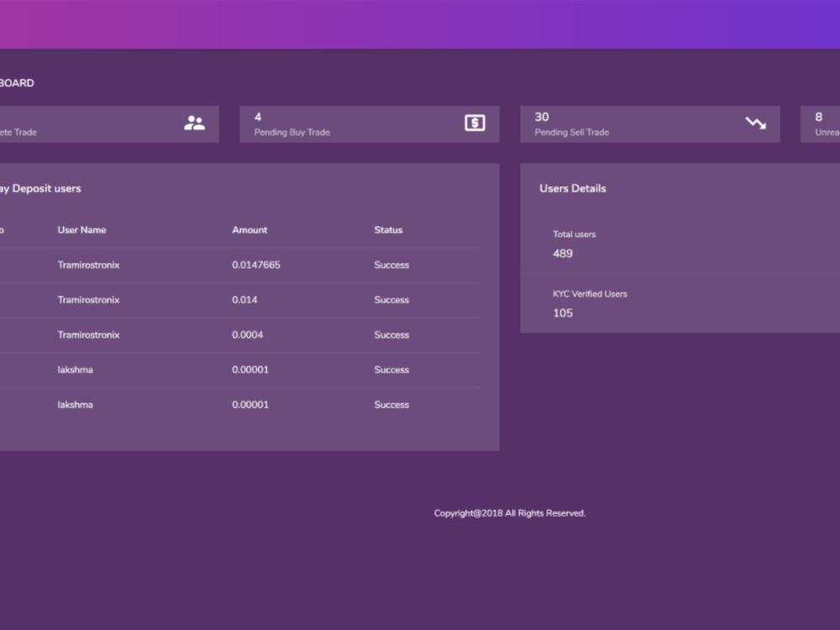Image resolution: width=840 pixels, height=630 pixels.
Task: Click the amount 0.0004
Action: click(x=248, y=335)
